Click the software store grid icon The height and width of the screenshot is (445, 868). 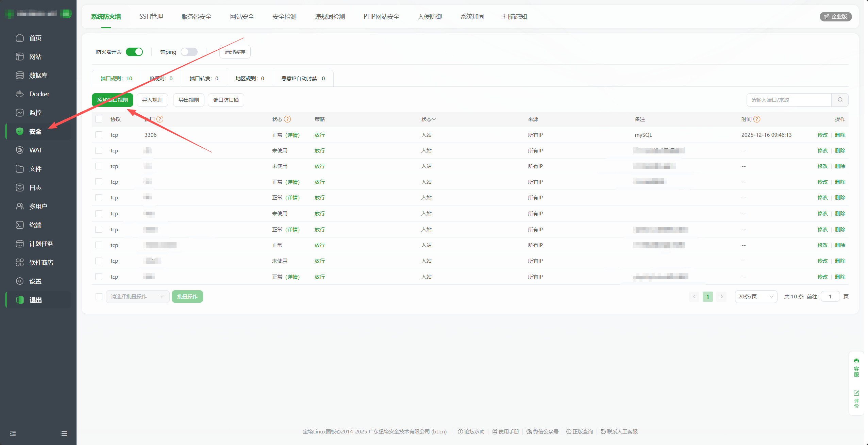[20, 262]
